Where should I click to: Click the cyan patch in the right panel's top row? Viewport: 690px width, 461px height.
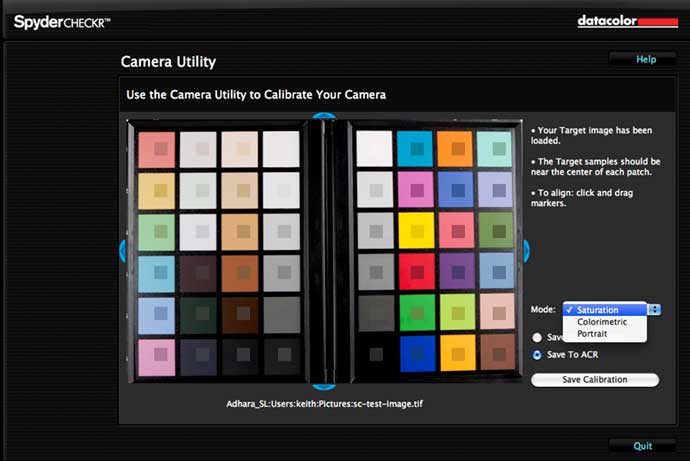(x=415, y=149)
